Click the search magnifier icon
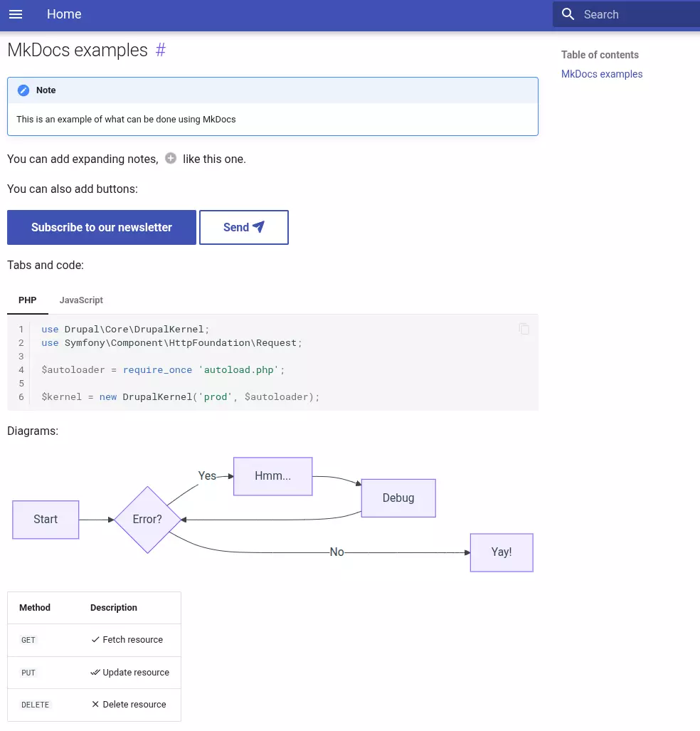Image resolution: width=700 pixels, height=731 pixels. (568, 14)
